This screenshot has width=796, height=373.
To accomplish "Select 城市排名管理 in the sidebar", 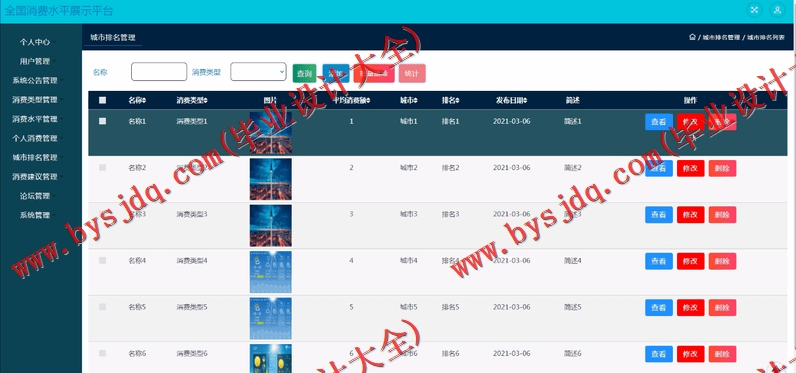I will click(x=35, y=158).
